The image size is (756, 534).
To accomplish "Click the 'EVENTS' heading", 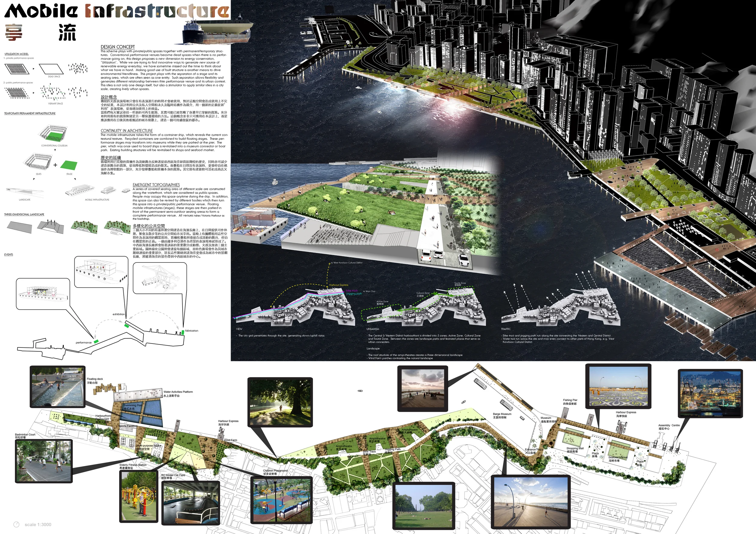I will coord(8,255).
